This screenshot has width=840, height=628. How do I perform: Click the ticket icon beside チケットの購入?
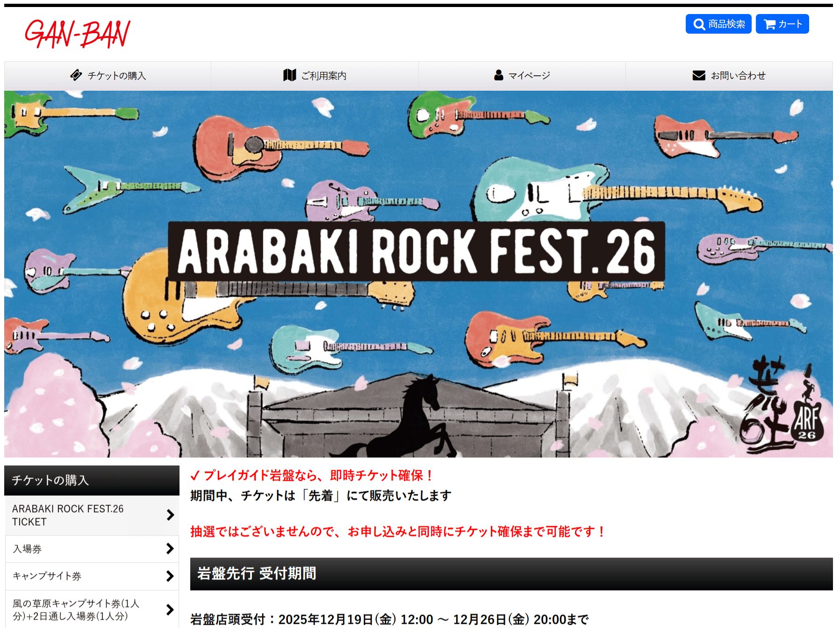76,75
